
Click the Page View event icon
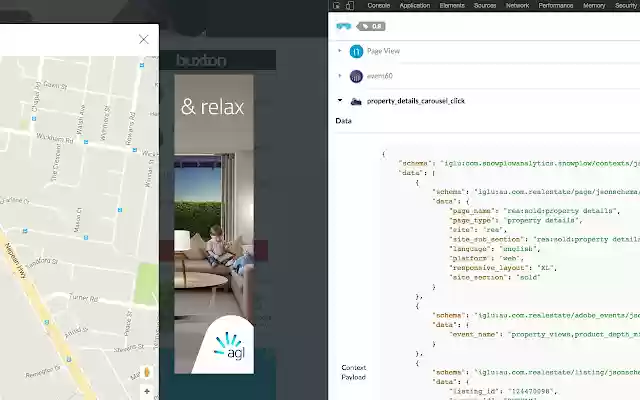point(356,51)
